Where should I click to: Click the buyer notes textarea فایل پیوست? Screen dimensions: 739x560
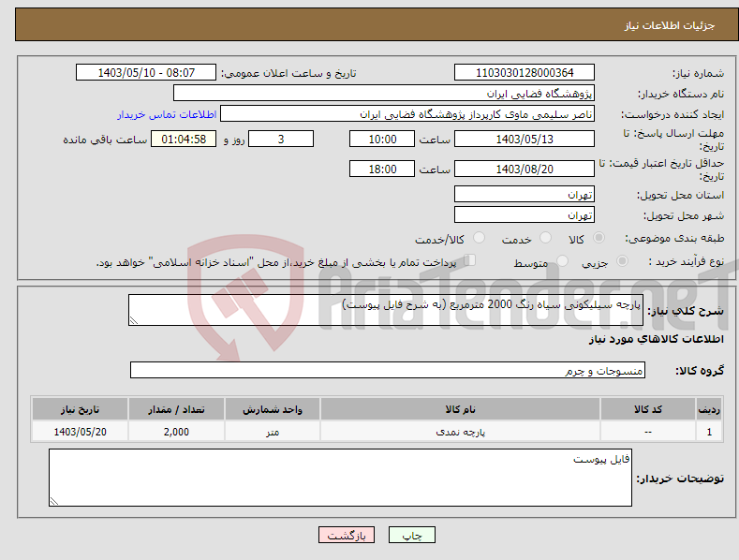click(x=340, y=478)
